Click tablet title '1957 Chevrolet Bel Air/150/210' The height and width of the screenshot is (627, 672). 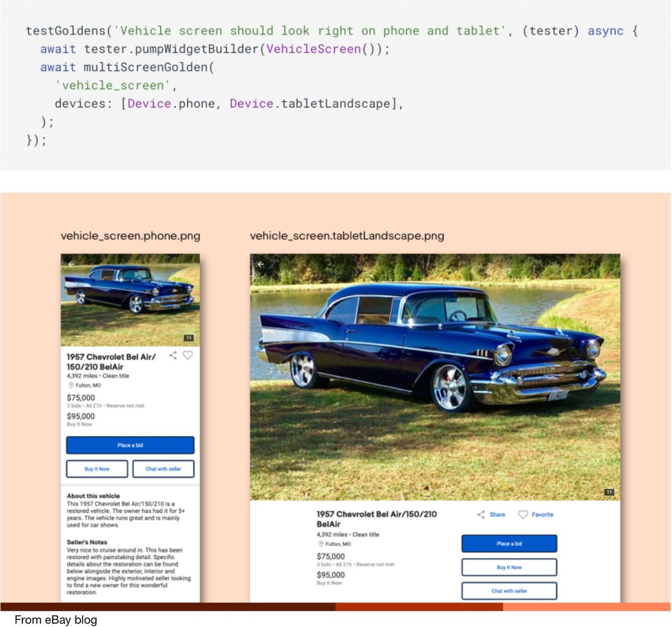pos(376,514)
